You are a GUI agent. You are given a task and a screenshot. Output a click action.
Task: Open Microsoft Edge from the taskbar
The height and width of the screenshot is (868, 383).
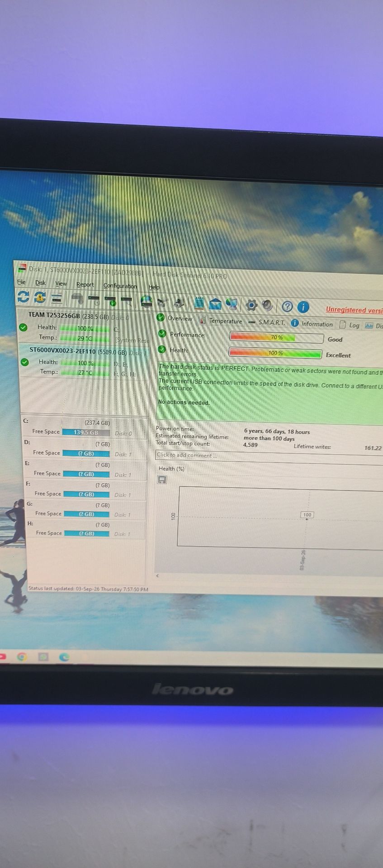tap(64, 657)
